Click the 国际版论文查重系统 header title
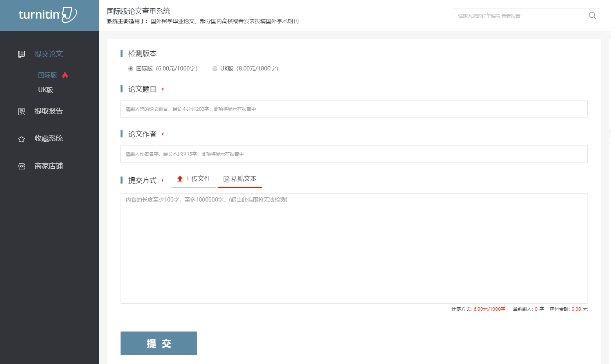The height and width of the screenshot is (364, 611). click(139, 11)
